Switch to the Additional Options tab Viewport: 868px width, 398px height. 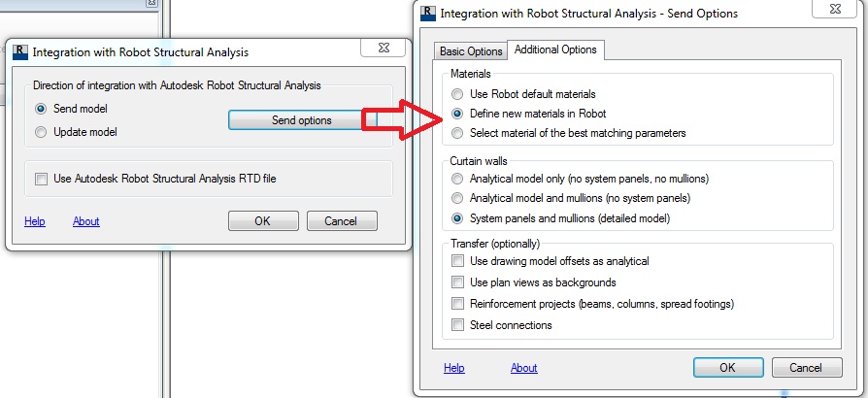click(555, 50)
